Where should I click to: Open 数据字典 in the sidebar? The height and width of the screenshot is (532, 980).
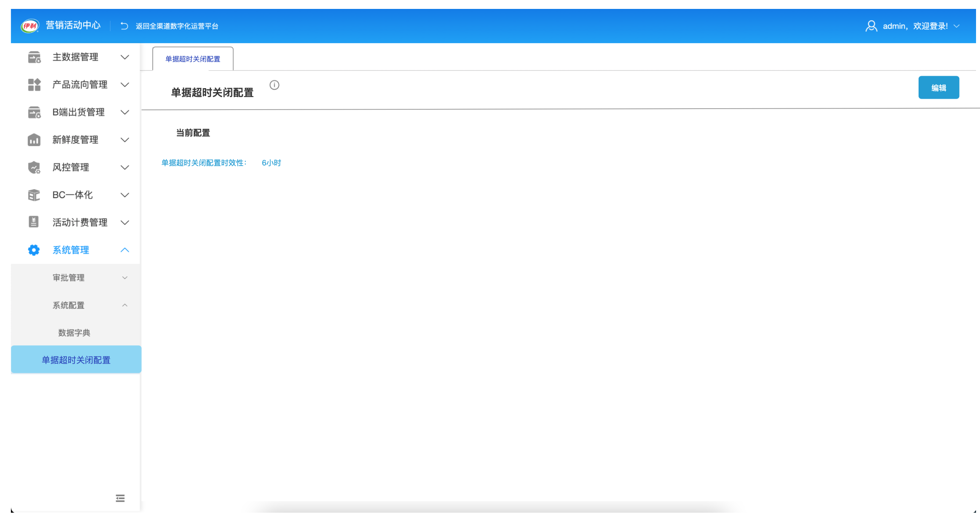pos(74,333)
